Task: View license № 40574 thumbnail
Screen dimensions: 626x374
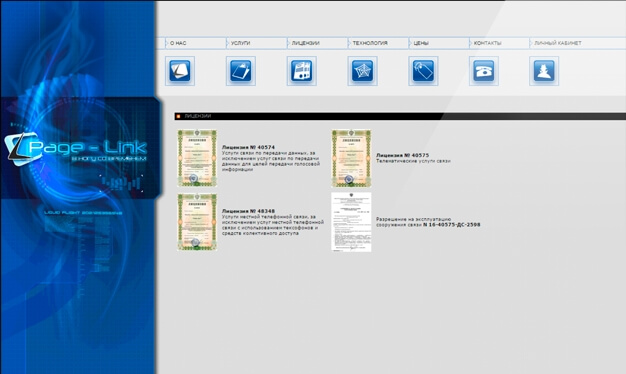Action: 197,158
